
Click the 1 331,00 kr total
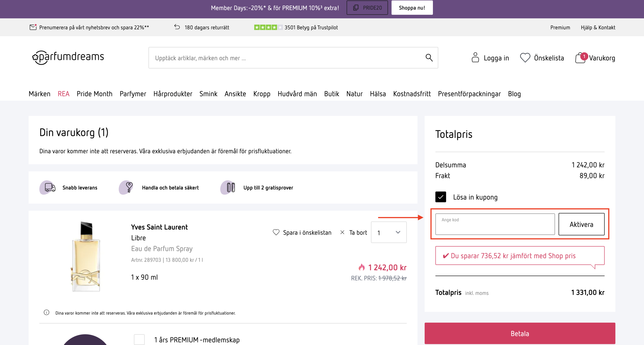(x=588, y=293)
